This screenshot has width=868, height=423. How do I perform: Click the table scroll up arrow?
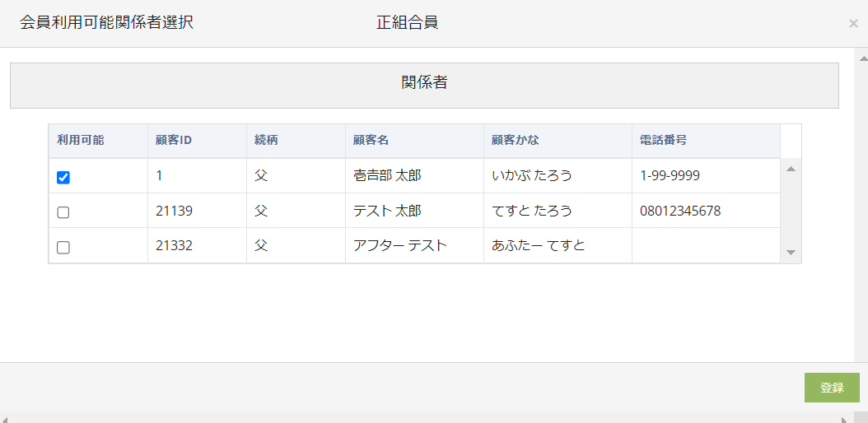[x=791, y=170]
